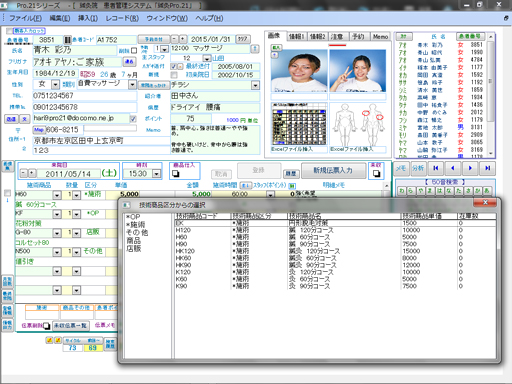
Task: Select row HK120 in product dialog
Action: coord(335,251)
